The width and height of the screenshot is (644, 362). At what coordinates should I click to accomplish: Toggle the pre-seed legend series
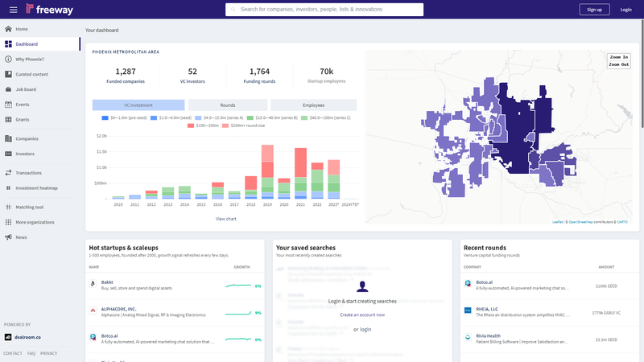point(125,117)
